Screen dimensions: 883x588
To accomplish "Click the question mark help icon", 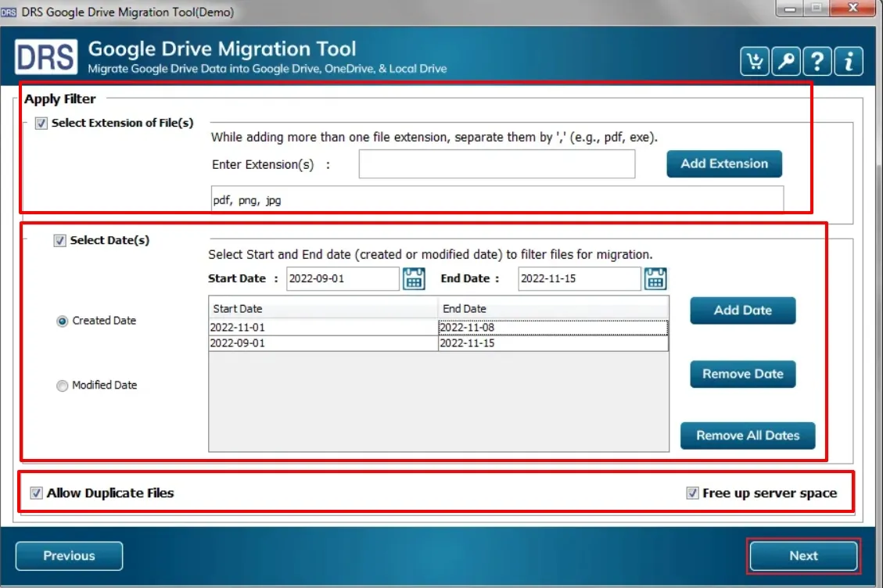I will pyautogui.click(x=817, y=62).
